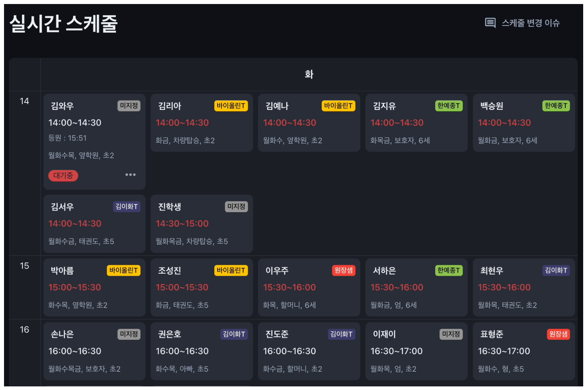Select student name 김예나
This screenshot has height=390, width=588.
click(277, 106)
